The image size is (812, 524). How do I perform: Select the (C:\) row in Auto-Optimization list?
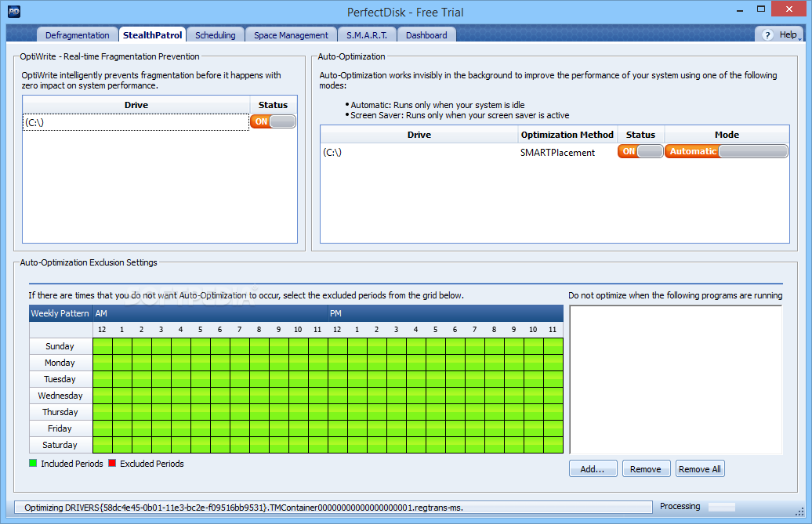click(419, 152)
